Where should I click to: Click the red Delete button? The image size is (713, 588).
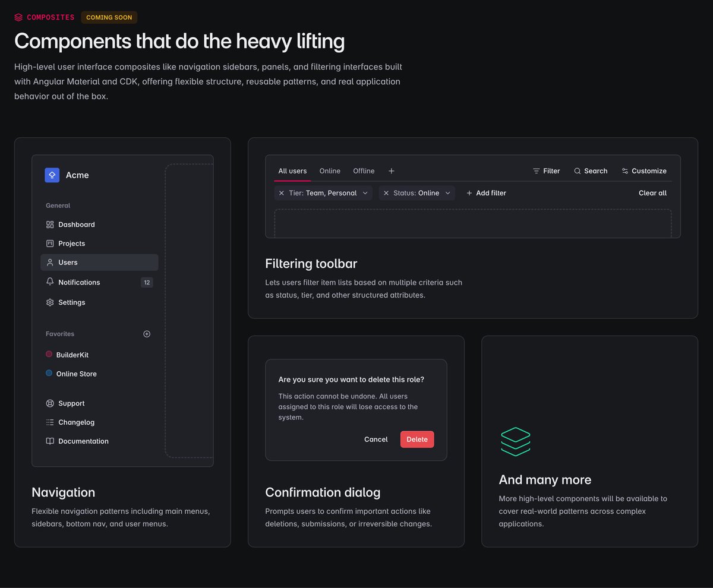point(417,440)
